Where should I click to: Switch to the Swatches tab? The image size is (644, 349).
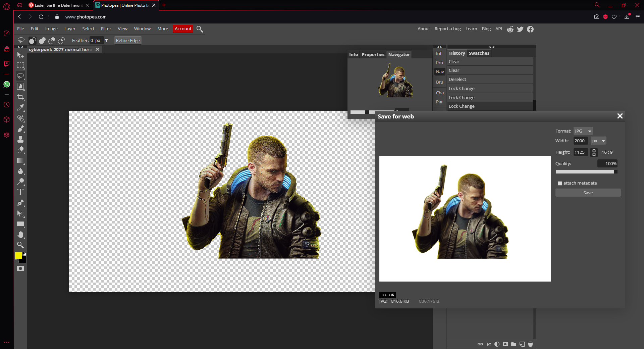point(479,53)
